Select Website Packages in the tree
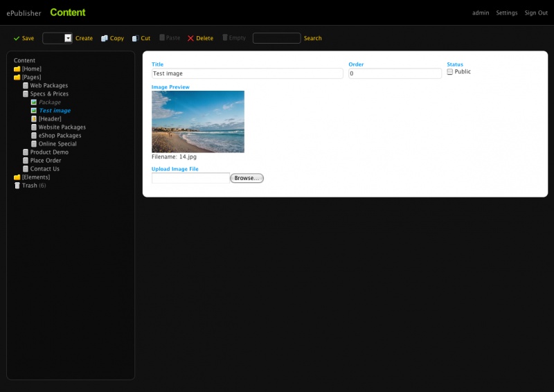 tap(62, 127)
